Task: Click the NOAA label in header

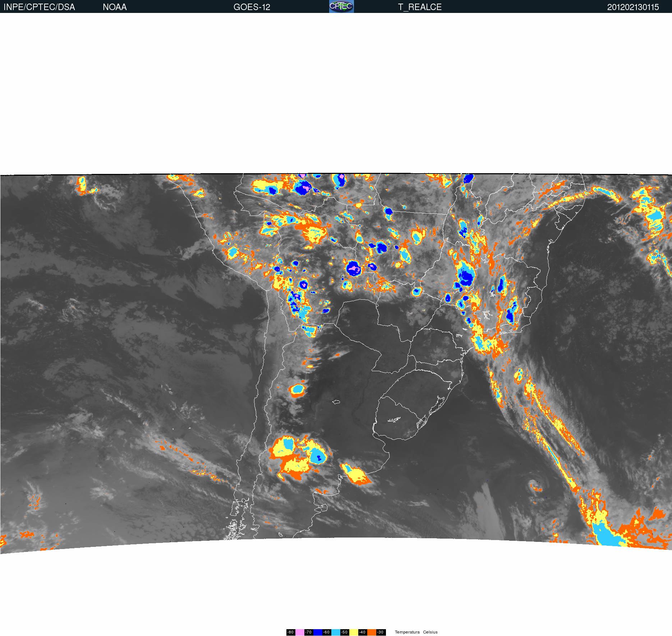Action: coord(115,7)
